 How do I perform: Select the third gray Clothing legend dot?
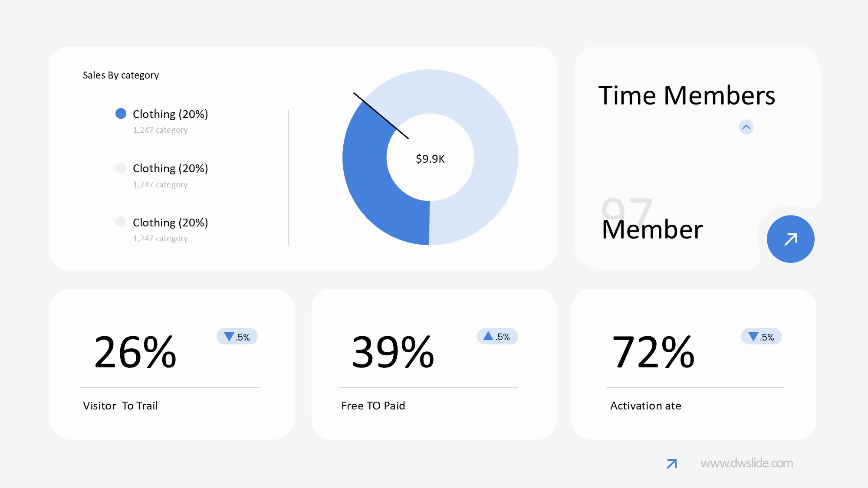[x=121, y=222]
